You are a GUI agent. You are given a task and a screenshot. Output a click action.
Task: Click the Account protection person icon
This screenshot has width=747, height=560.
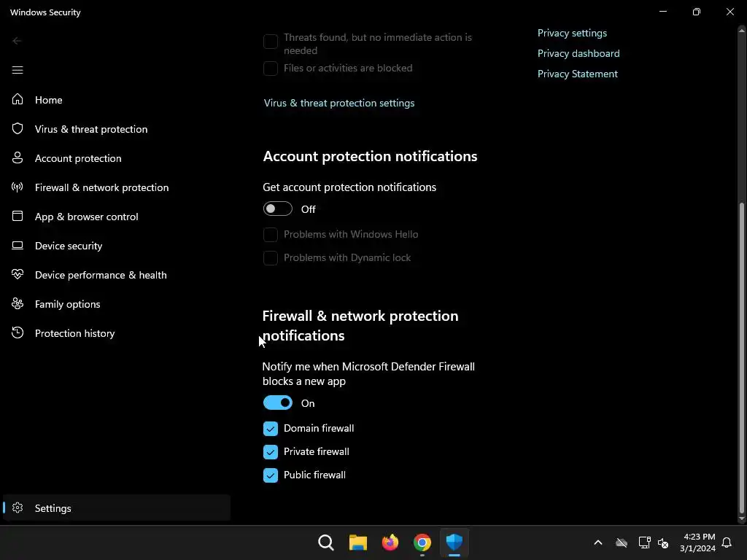[18, 157]
